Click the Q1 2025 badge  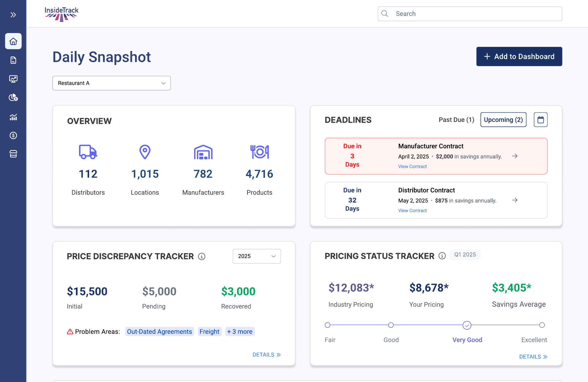click(x=465, y=255)
